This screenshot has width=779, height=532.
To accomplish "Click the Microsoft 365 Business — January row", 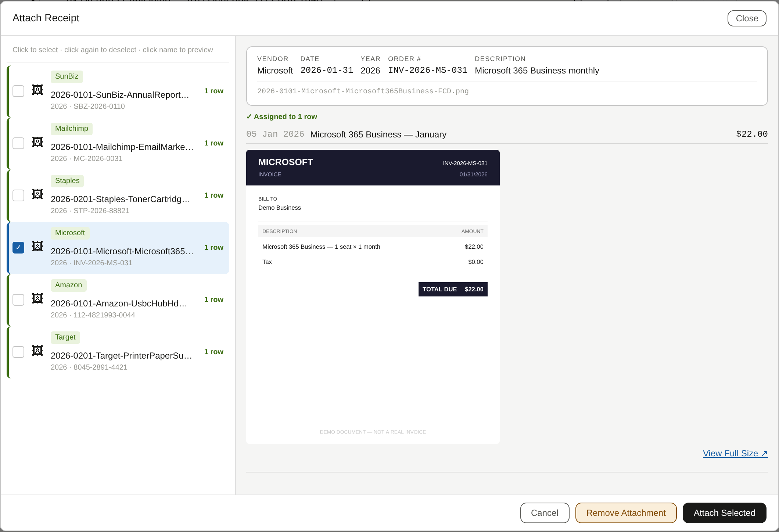I will pos(507,134).
